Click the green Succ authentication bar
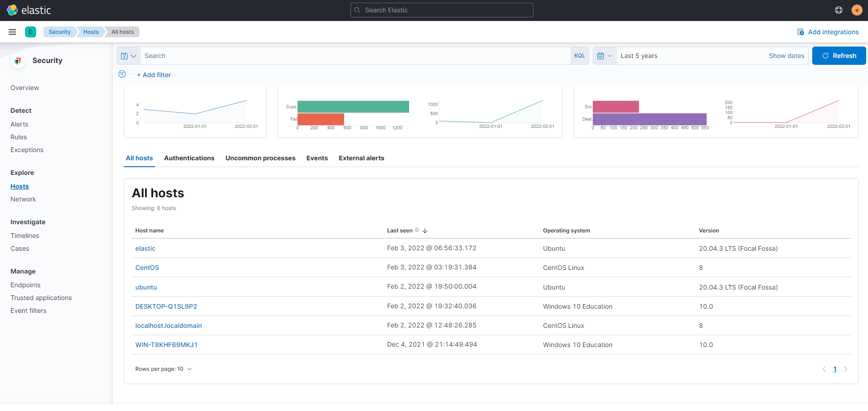 pos(353,107)
